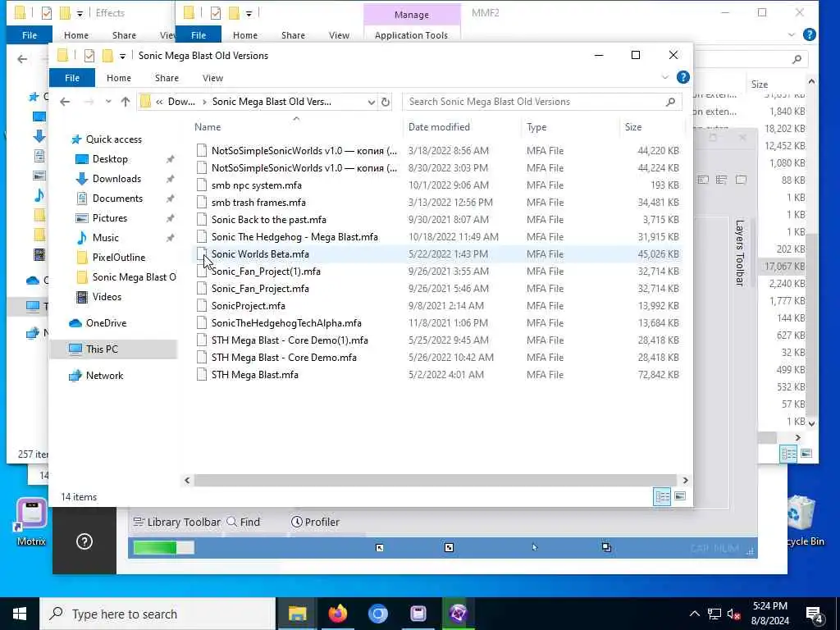Click New folder quick access icon in Sonic Mega Blast title bar

pos(107,55)
